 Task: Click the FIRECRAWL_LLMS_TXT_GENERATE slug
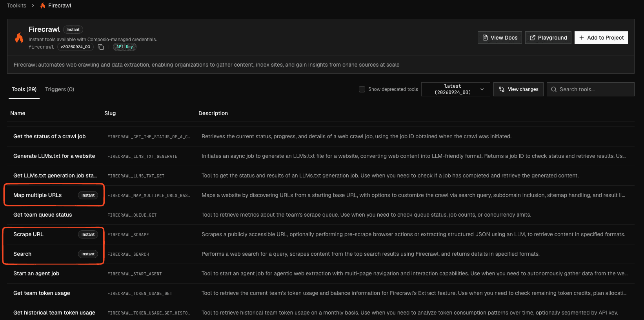(x=142, y=156)
